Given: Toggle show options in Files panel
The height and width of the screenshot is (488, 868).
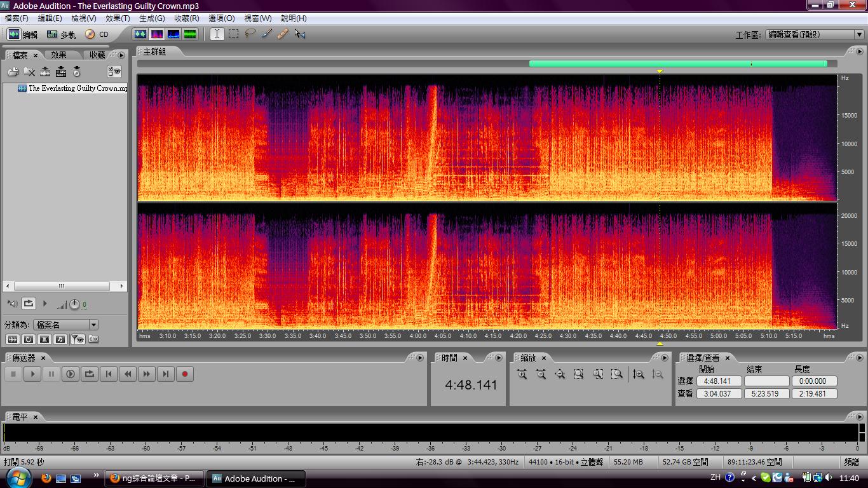Looking at the screenshot, I should 114,72.
